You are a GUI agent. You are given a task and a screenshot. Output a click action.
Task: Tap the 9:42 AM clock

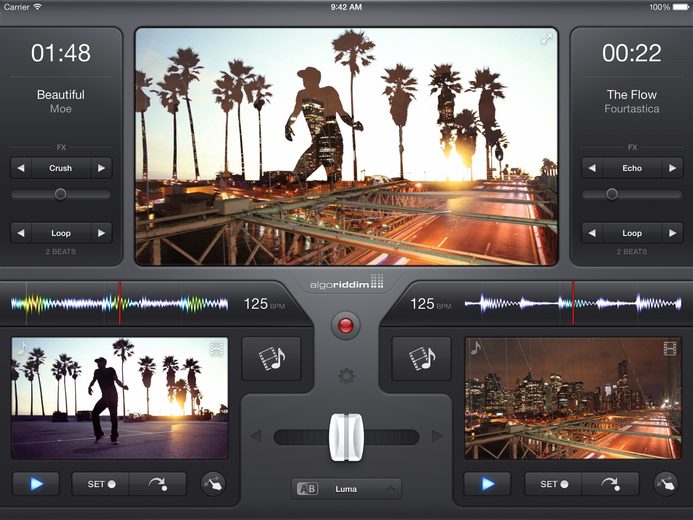pos(346,7)
